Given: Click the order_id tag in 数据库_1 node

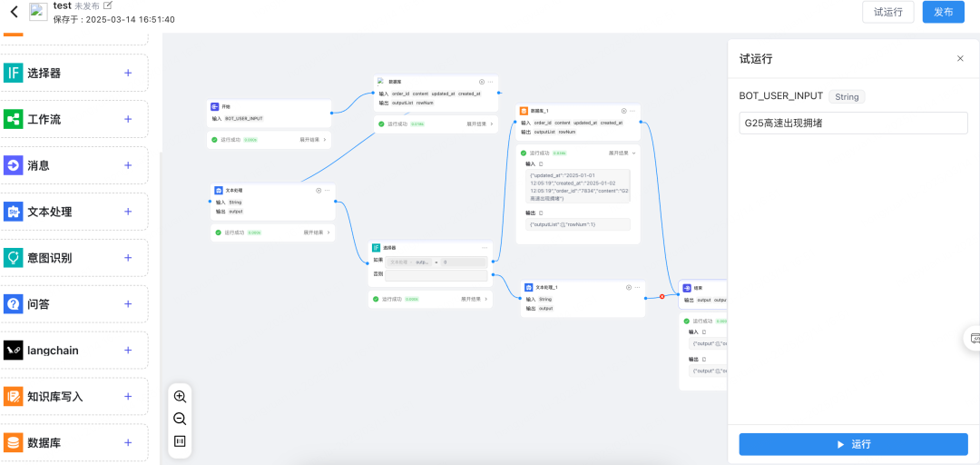Looking at the screenshot, I should [x=543, y=123].
